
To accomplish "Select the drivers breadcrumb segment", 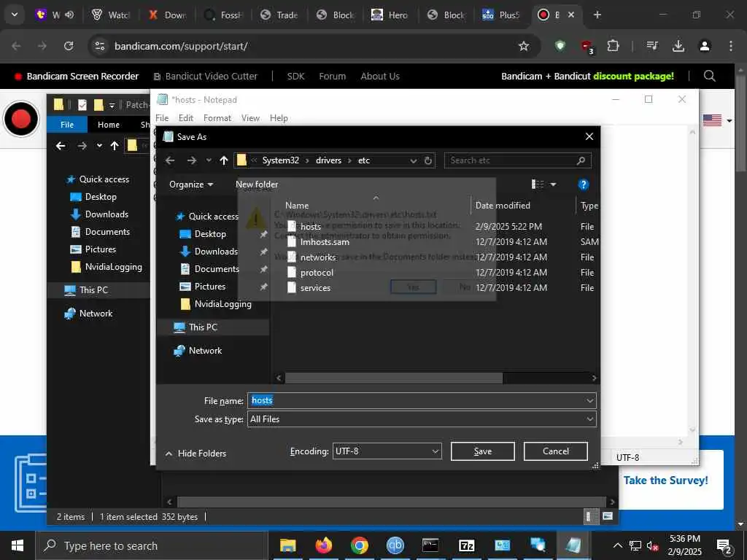I will tap(328, 160).
